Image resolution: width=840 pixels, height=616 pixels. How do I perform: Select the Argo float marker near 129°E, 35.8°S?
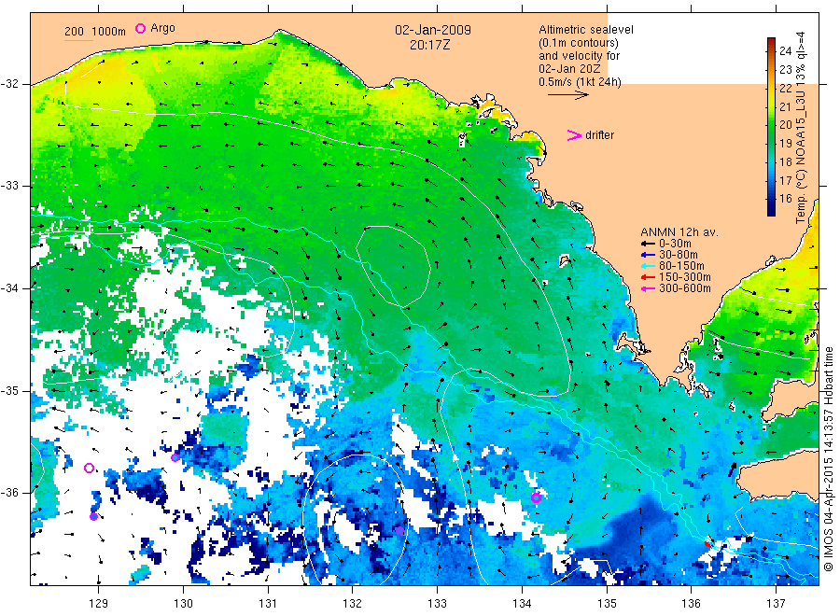[89, 469]
